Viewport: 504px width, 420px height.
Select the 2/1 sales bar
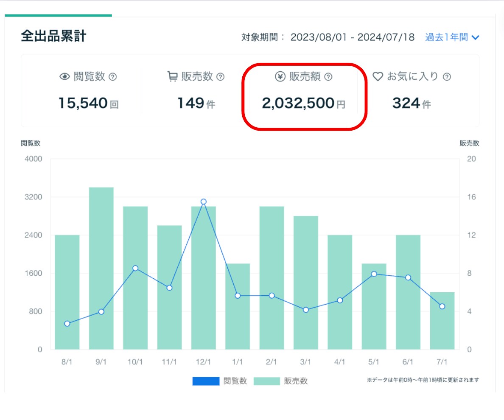click(x=272, y=278)
